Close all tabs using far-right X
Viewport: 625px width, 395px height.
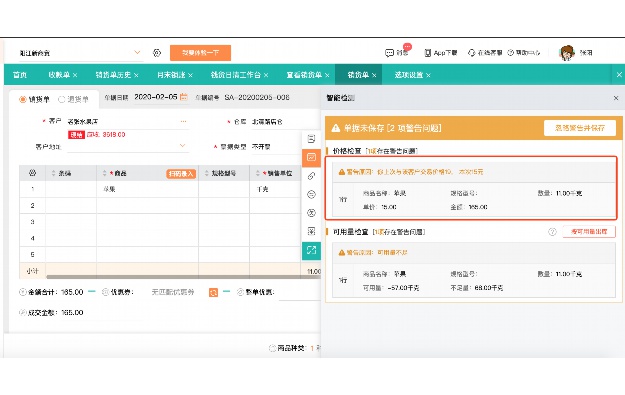tap(619, 75)
